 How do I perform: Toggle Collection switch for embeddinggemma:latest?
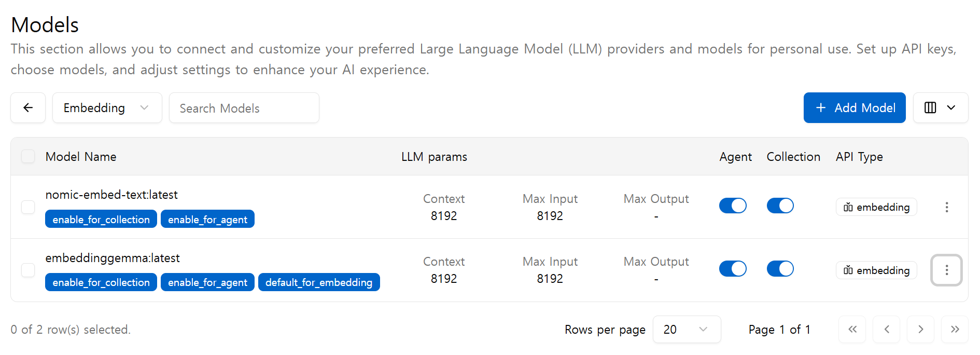780,269
